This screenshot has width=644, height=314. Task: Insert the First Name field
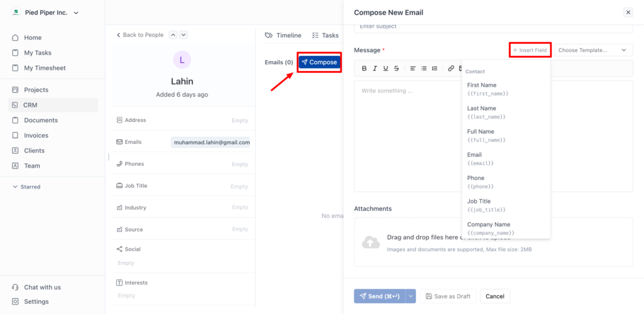(506, 89)
